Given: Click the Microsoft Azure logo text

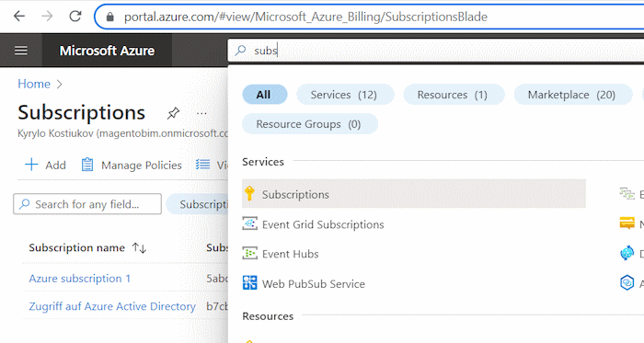Looking at the screenshot, I should point(108,51).
